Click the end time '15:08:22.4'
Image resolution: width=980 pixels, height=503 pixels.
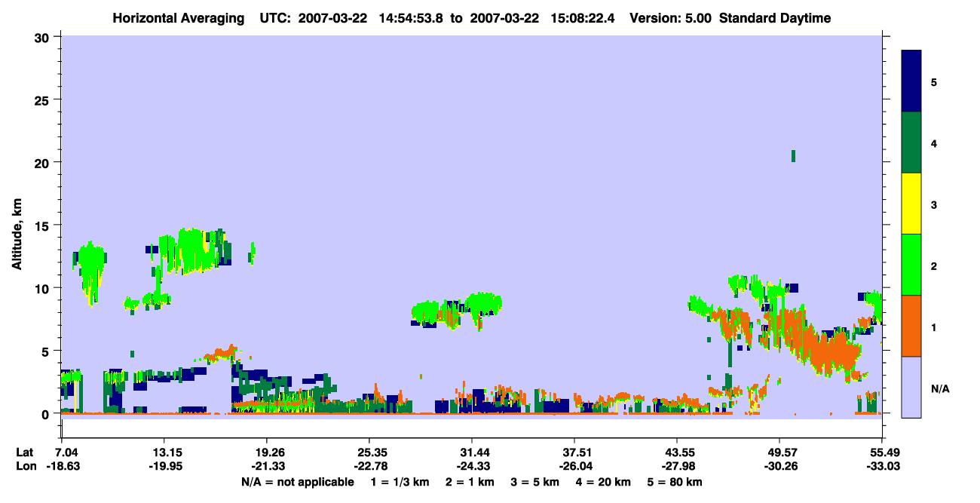click(x=583, y=18)
